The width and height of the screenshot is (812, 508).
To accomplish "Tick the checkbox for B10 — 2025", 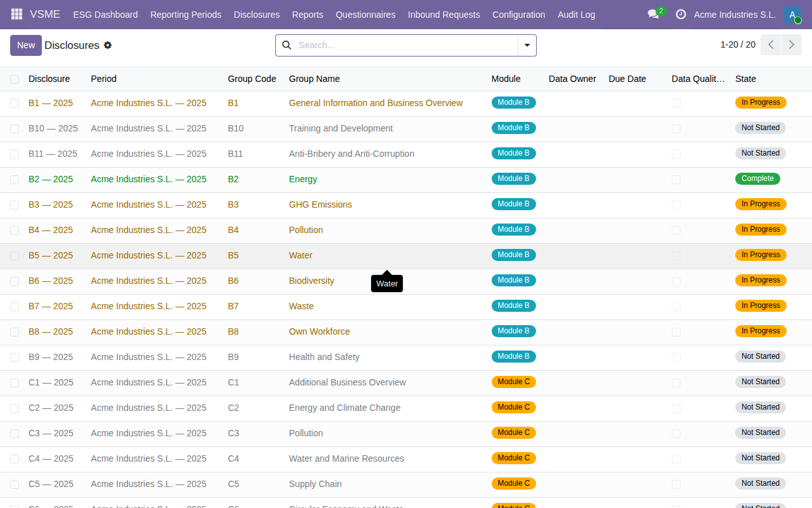I will pos(15,128).
